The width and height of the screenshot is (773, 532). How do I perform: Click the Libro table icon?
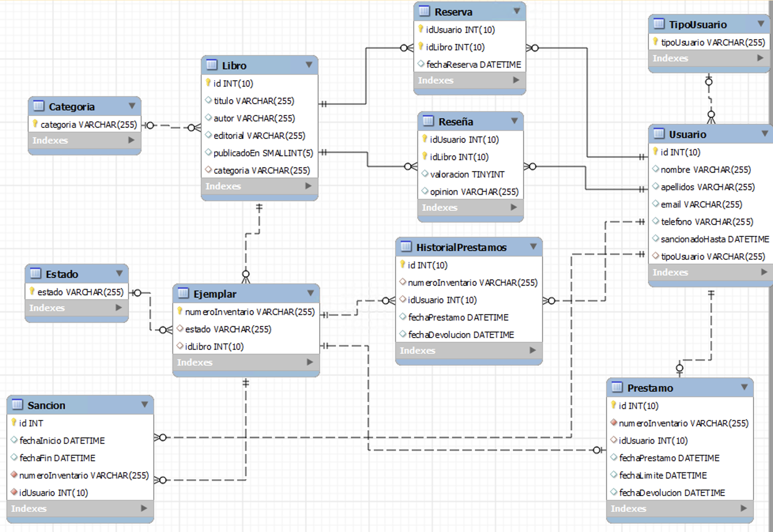pos(212,65)
